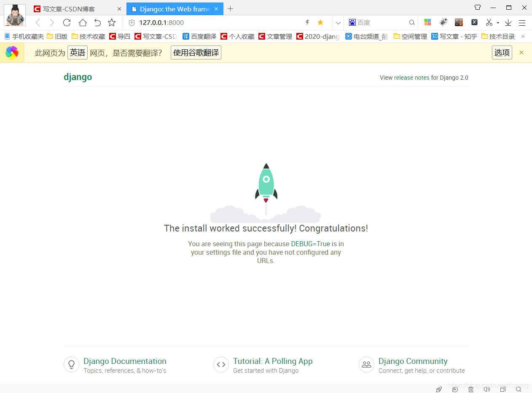Screen dimensions: 532x393
Task: Open the dark X extension icon
Action: [x=474, y=22]
